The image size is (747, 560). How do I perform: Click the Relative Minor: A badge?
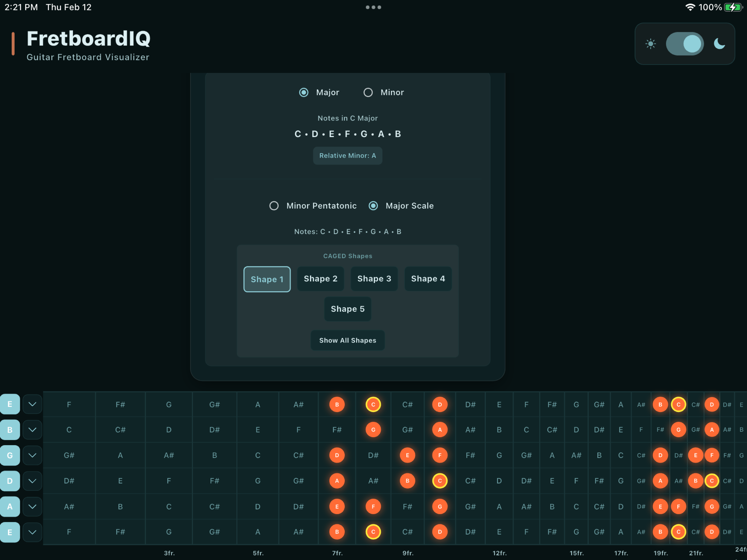348,156
